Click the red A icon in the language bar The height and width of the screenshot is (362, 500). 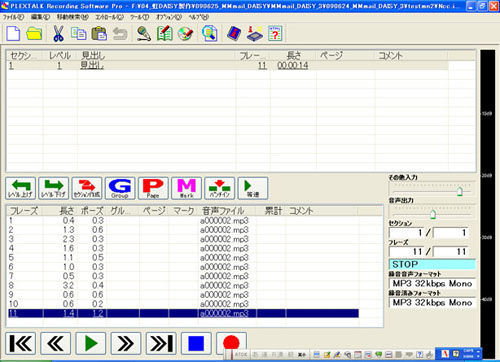point(445,354)
